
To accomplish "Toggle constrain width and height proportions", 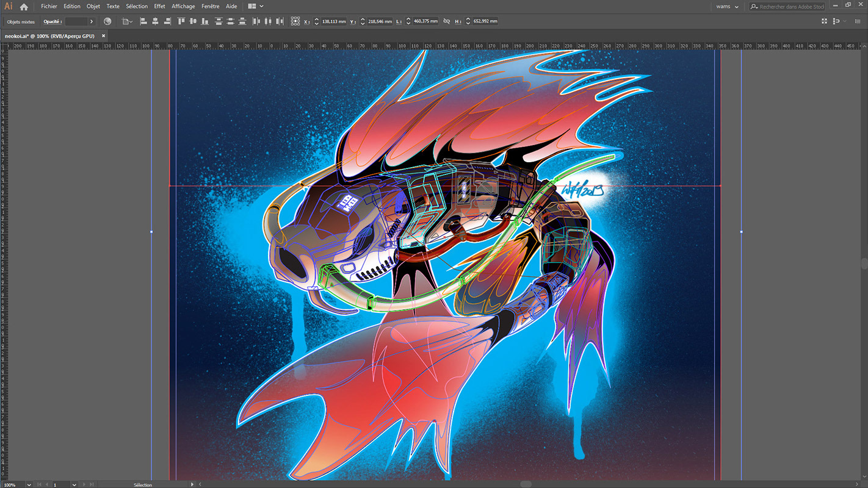I will [x=447, y=21].
